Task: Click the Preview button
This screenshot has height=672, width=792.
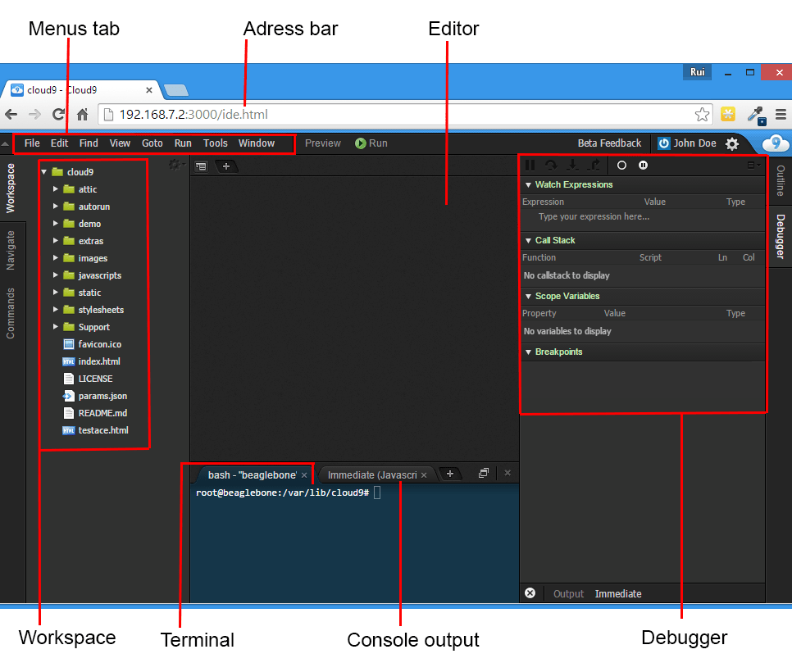Action: click(x=323, y=143)
